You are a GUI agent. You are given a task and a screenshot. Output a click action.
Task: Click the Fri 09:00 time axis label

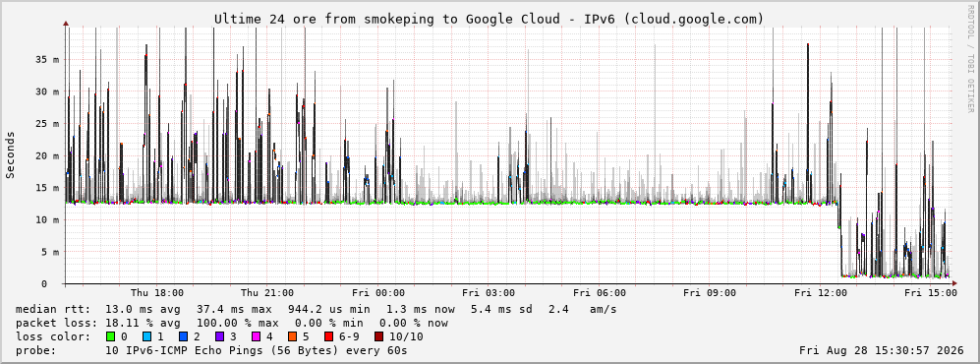click(710, 293)
